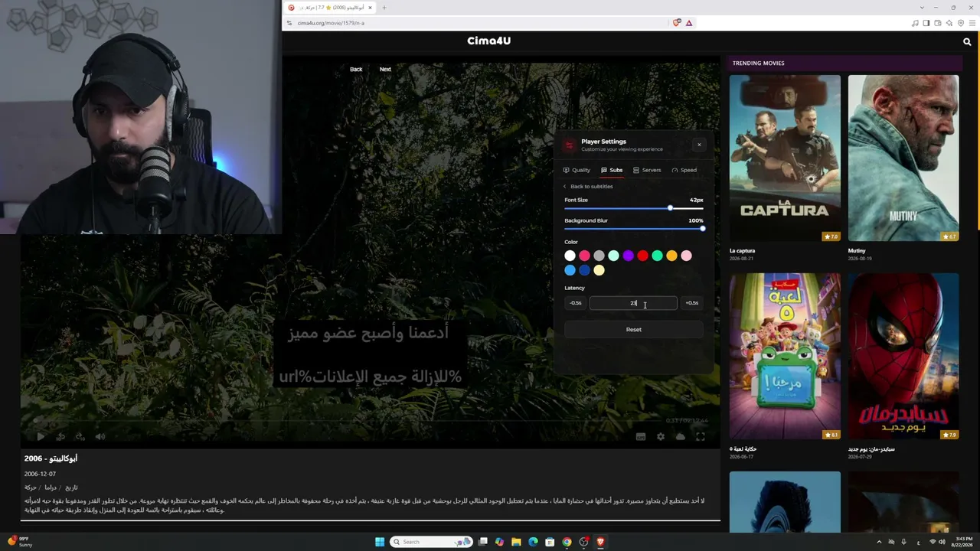The image size is (980, 551).
Task: Decrease subtitle latency by 0.5s
Action: (x=576, y=303)
